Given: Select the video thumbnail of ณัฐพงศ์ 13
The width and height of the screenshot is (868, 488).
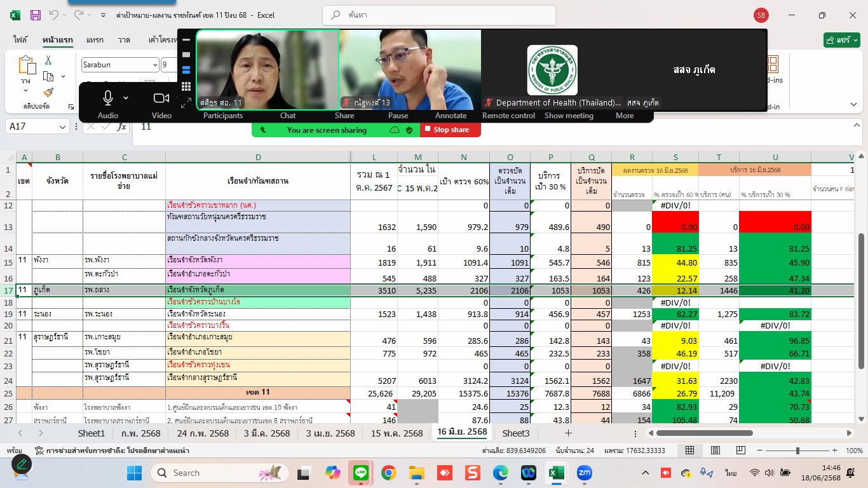Looking at the screenshot, I should pos(410,69).
